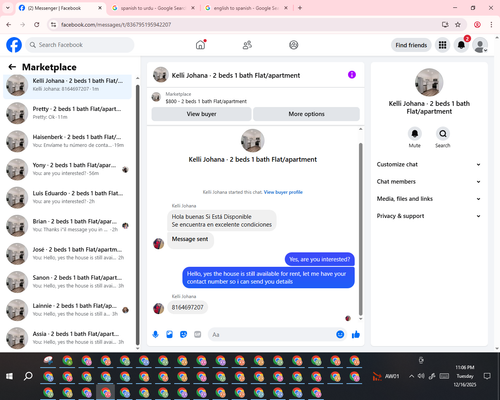Open the Friends icon in top navigation

tap(247, 45)
